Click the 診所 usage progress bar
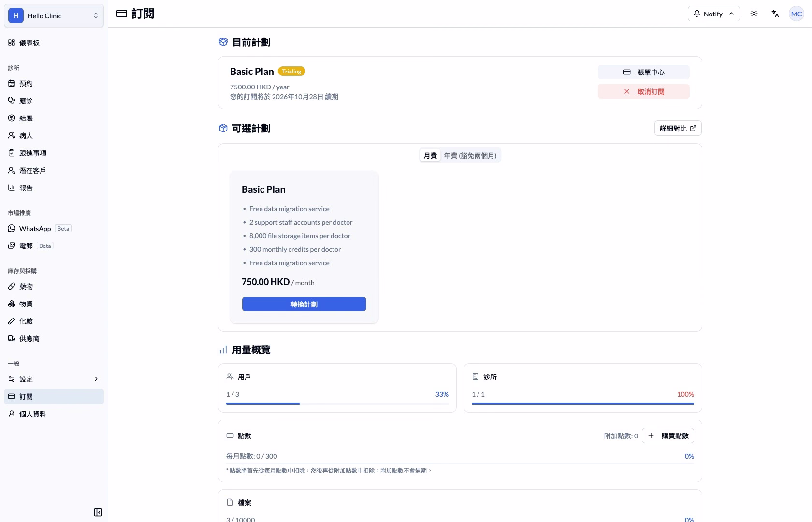The height and width of the screenshot is (522, 812). (x=583, y=404)
